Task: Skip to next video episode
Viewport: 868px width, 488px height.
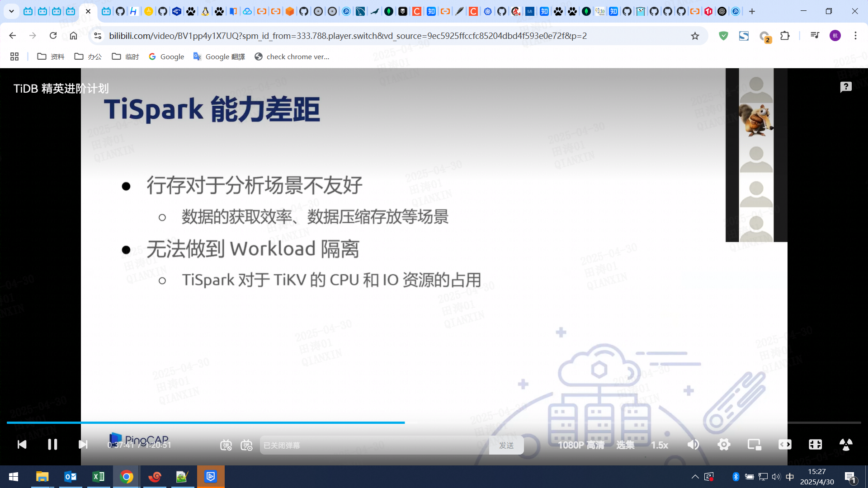Action: [x=83, y=445]
